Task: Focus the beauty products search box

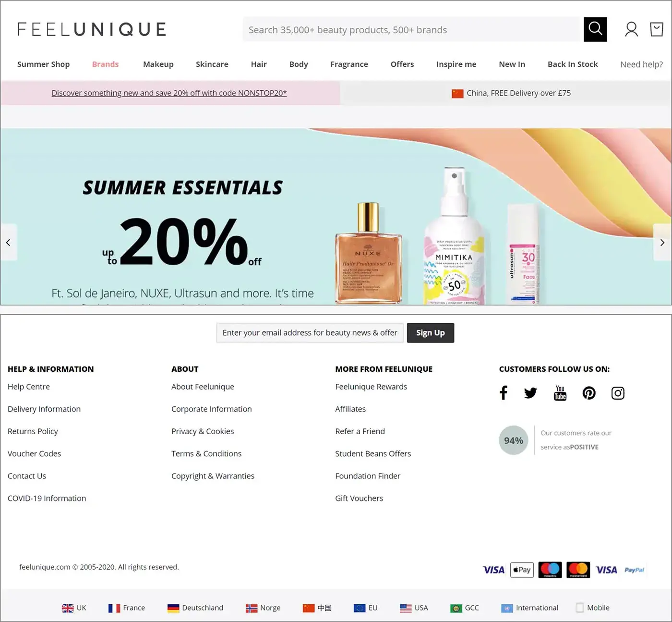Action: [413, 30]
